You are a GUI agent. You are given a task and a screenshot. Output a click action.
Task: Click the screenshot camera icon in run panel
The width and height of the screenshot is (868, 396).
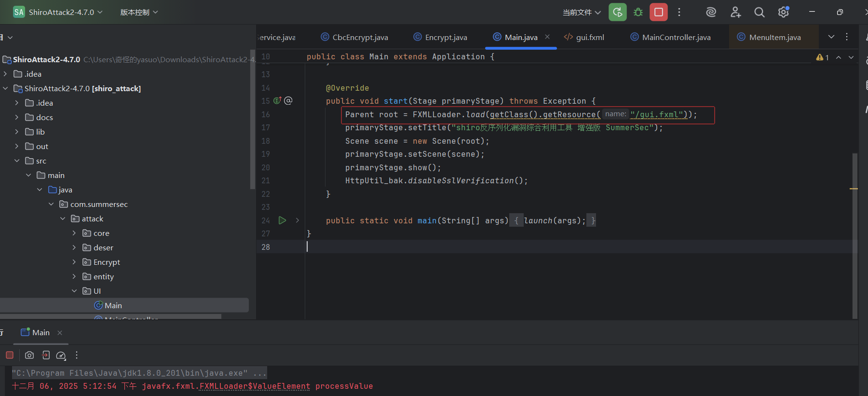click(29, 355)
